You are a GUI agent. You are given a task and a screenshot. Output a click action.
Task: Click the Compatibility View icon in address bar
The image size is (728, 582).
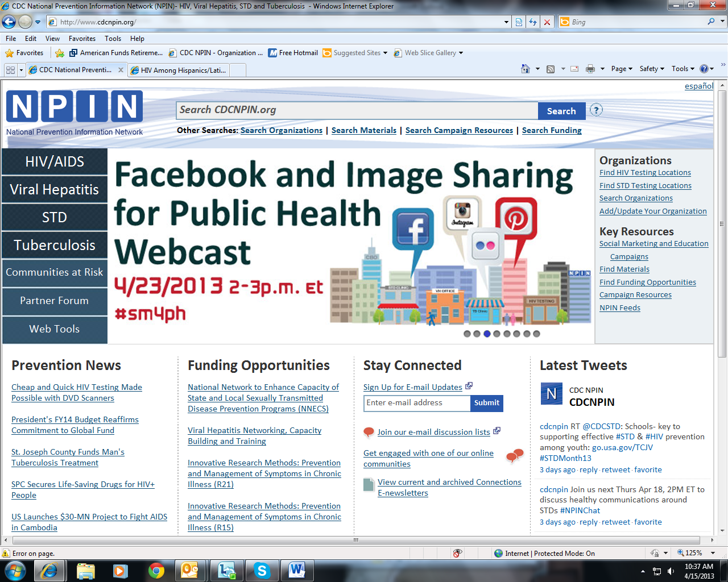coord(519,22)
